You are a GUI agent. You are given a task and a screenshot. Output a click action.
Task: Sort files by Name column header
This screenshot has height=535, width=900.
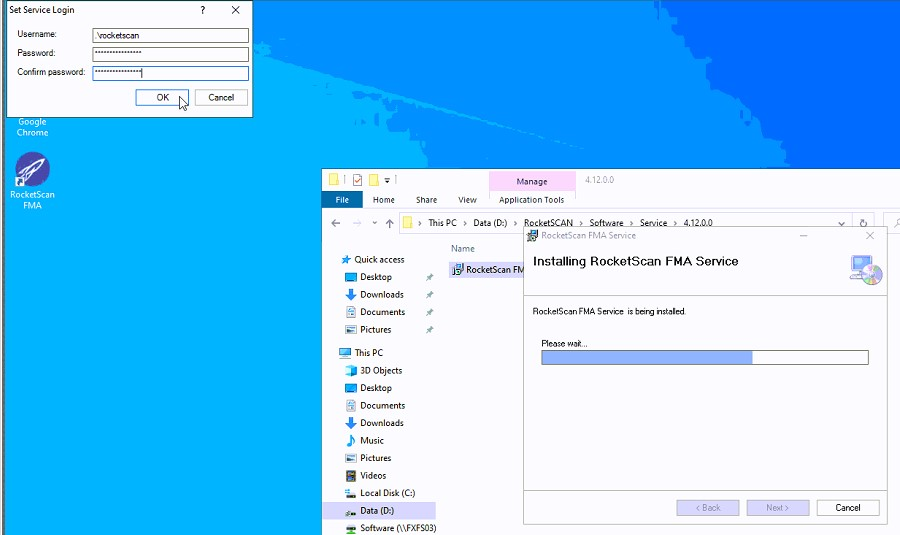[x=463, y=249]
